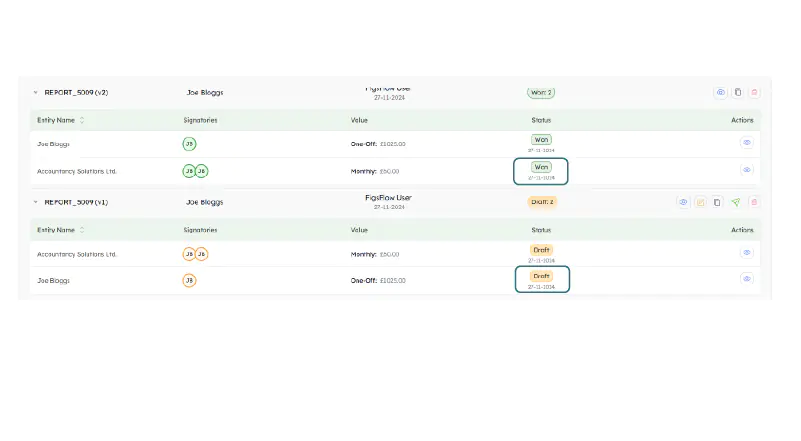This screenshot has height=441, width=801.
Task: View Joe Bloggs entity row under v1
Action: (x=746, y=279)
